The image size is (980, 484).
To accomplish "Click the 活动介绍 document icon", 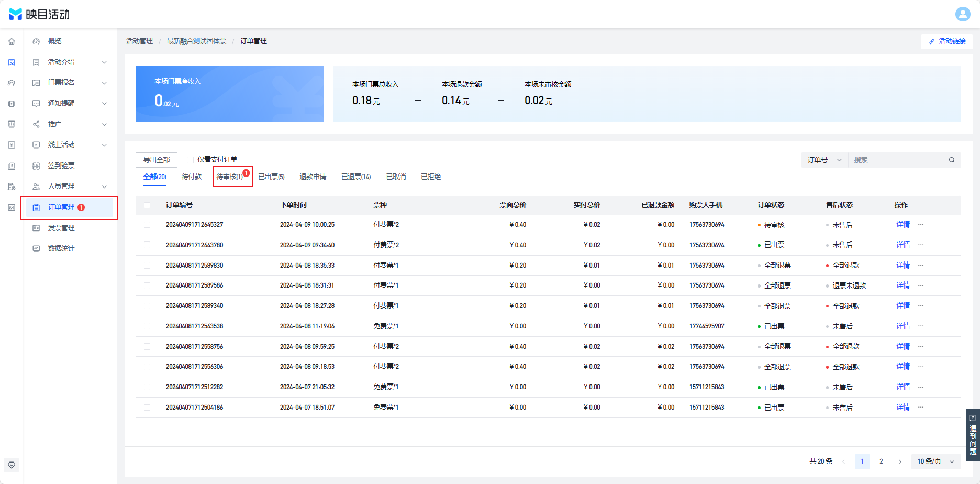I will pyautogui.click(x=36, y=62).
